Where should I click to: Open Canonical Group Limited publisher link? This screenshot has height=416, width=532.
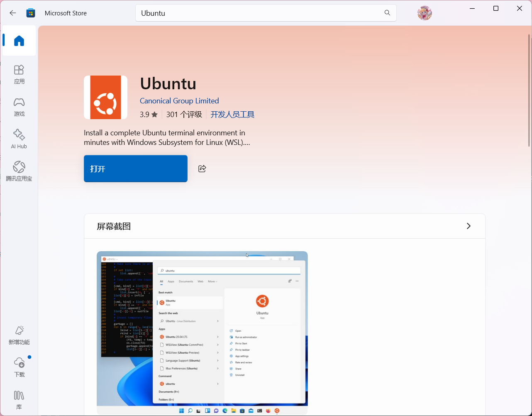(x=179, y=101)
